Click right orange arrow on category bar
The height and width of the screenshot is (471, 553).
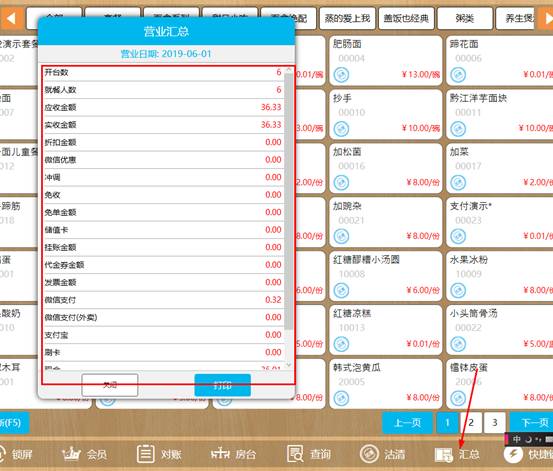(x=545, y=18)
